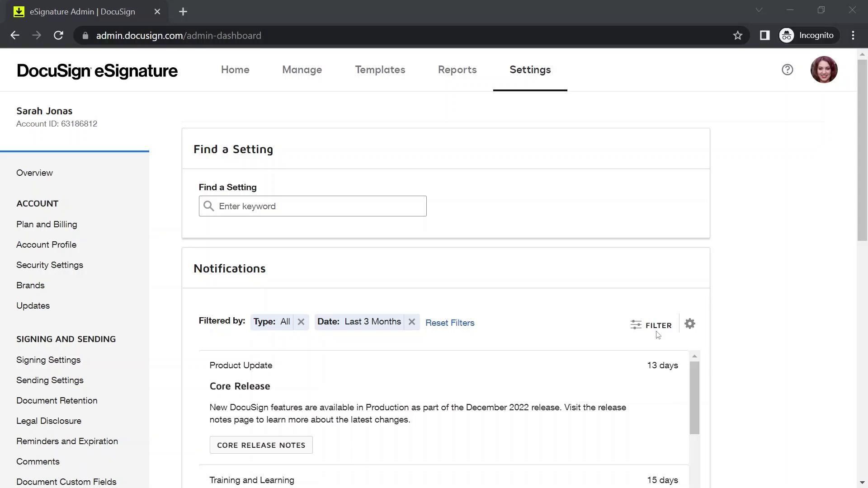Screen dimensions: 868x488
Task: Click the FILTER sliders icon
Action: [636, 325]
